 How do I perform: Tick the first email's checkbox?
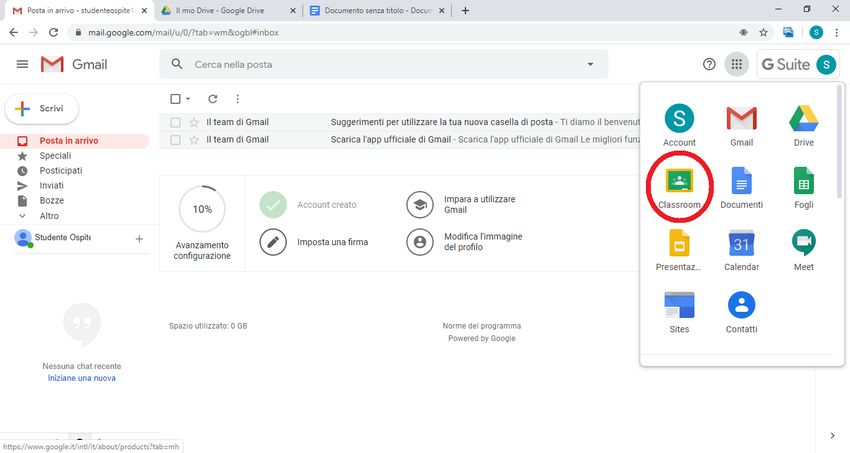click(x=175, y=122)
